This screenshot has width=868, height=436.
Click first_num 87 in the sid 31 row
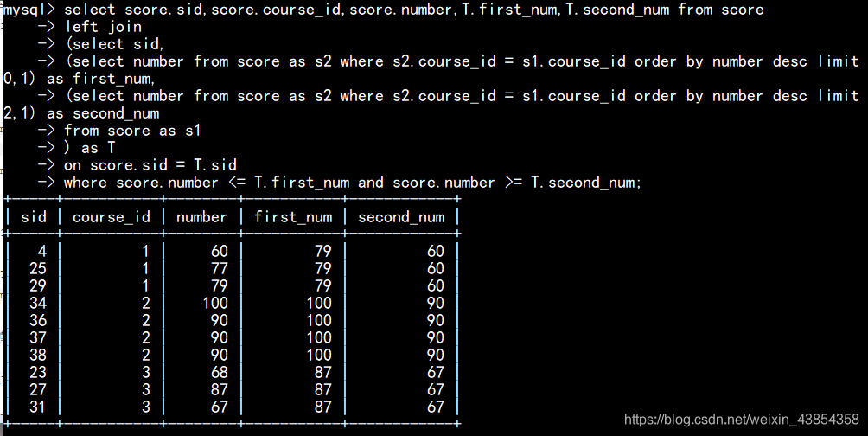pyautogui.click(x=322, y=407)
